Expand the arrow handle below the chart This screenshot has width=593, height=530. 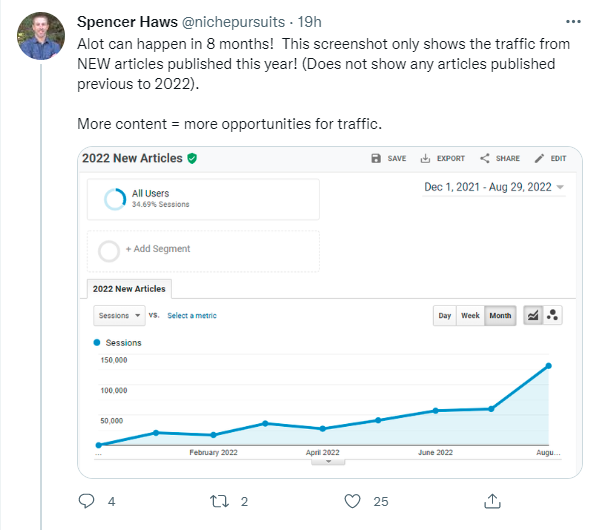328,462
